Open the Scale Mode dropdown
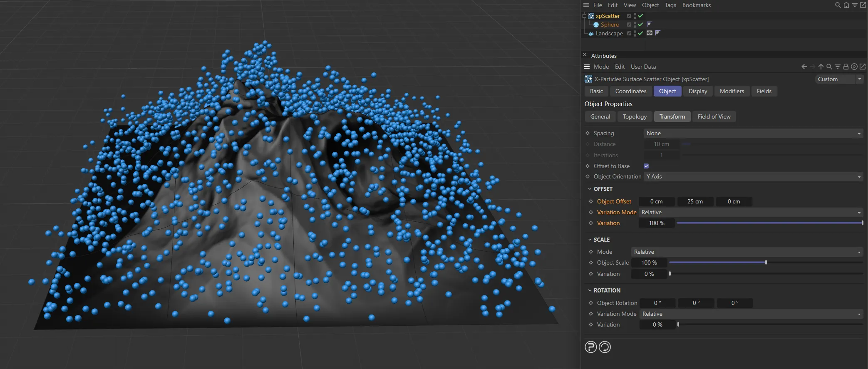 click(x=747, y=252)
